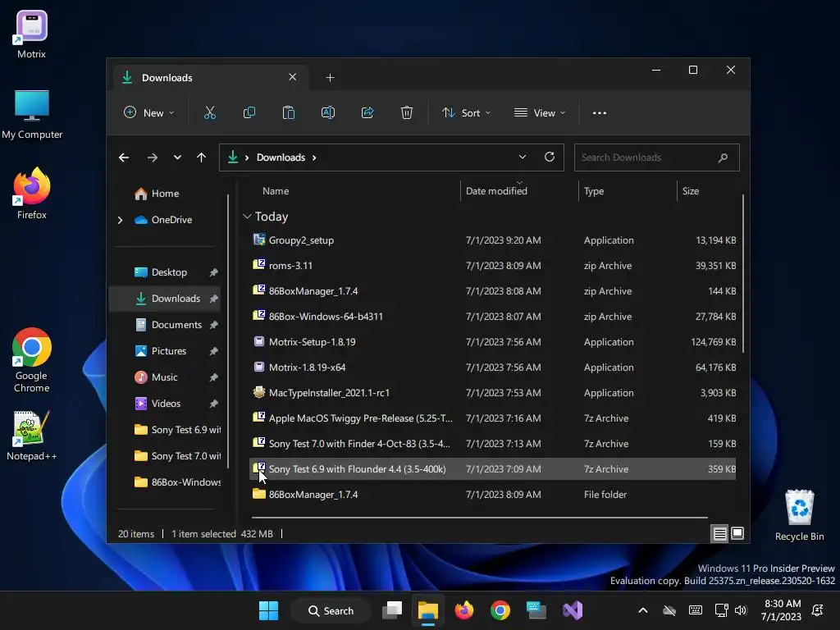The height and width of the screenshot is (630, 840).
Task: Select the Notepad++ desktop shortcut
Action: tap(32, 435)
